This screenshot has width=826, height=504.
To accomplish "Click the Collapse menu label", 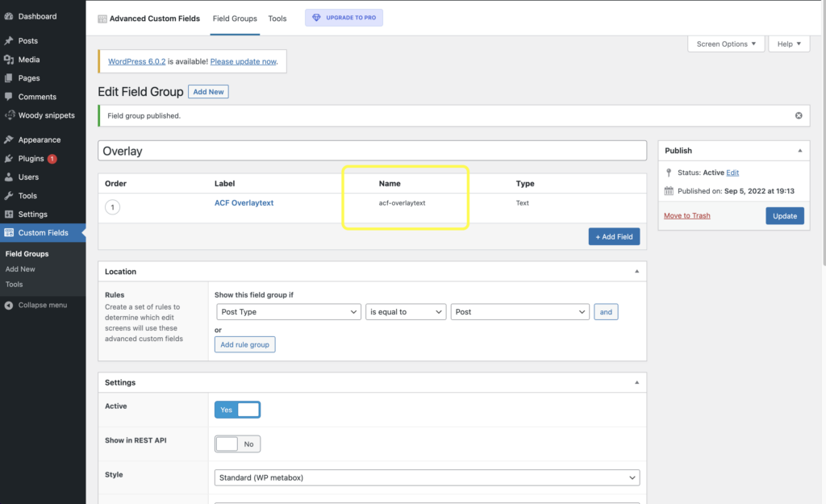I will point(43,306).
